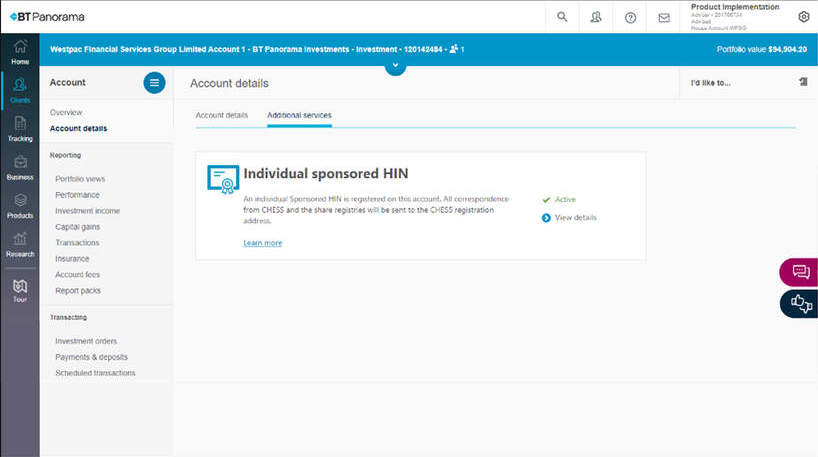Click the Active status text

[565, 199]
